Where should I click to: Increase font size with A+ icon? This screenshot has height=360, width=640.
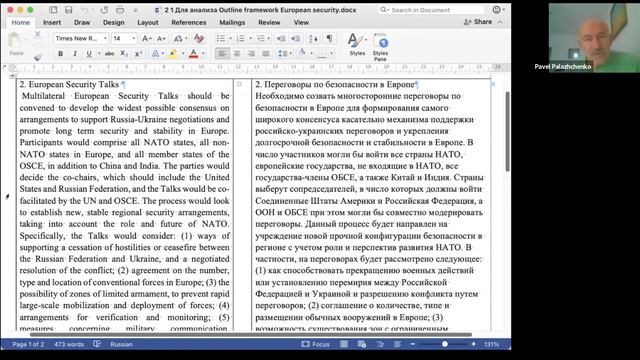point(147,39)
